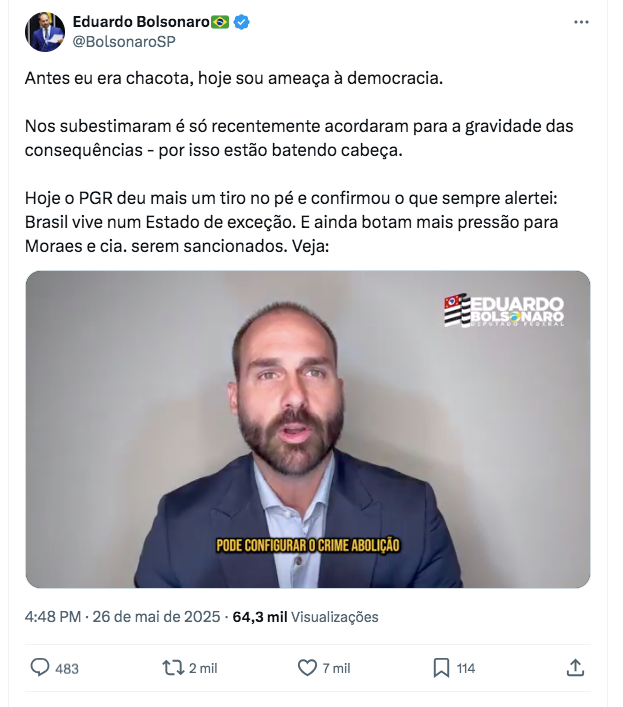
Task: Click the 114 bookmarks count
Action: click(466, 668)
